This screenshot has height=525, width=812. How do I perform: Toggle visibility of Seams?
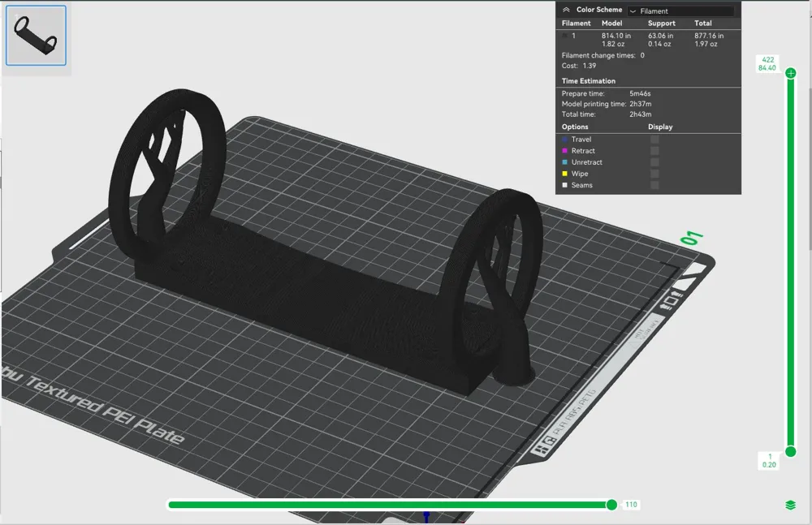pos(654,185)
